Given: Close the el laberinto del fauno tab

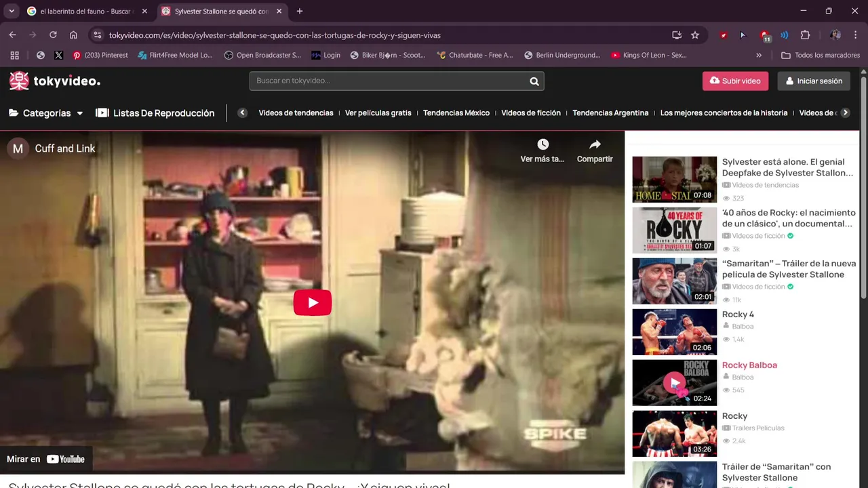Looking at the screenshot, I should [x=144, y=12].
